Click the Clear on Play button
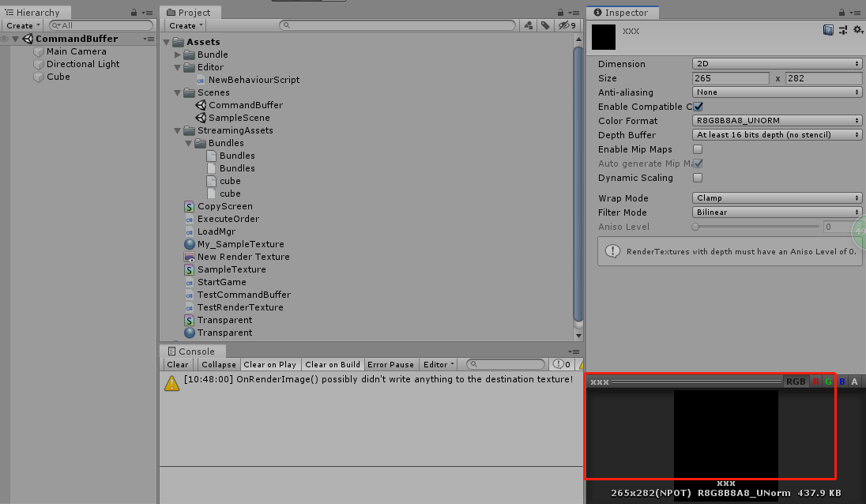The height and width of the screenshot is (504, 866). point(270,364)
